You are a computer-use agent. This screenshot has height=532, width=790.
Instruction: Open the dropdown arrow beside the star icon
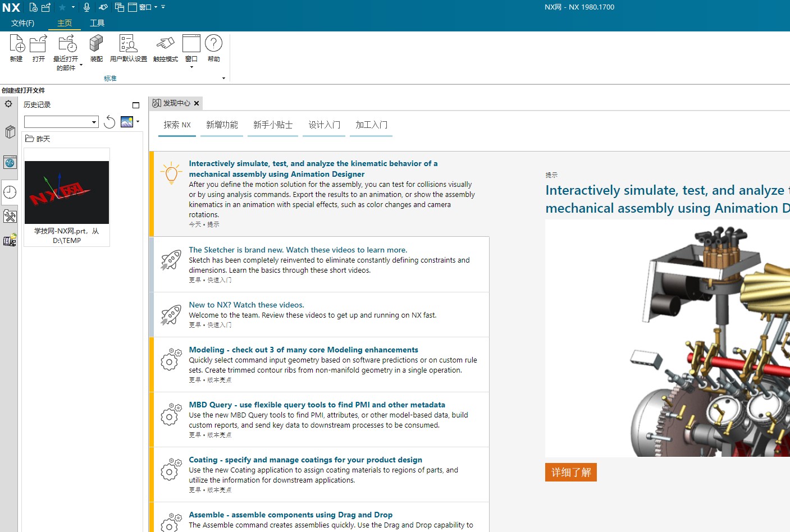click(x=73, y=7)
